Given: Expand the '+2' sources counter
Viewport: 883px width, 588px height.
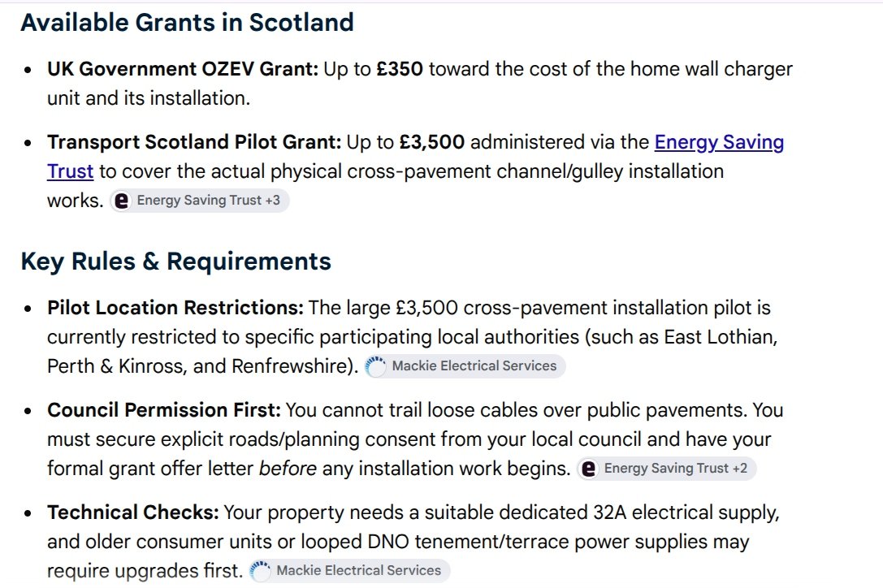Looking at the screenshot, I should click(740, 469).
